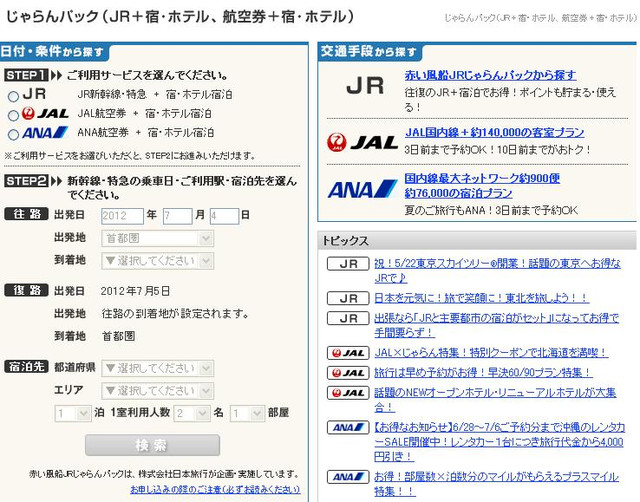Open the 東京スカイツリー開業 topic link
The width and height of the screenshot is (640, 502).
497,271
